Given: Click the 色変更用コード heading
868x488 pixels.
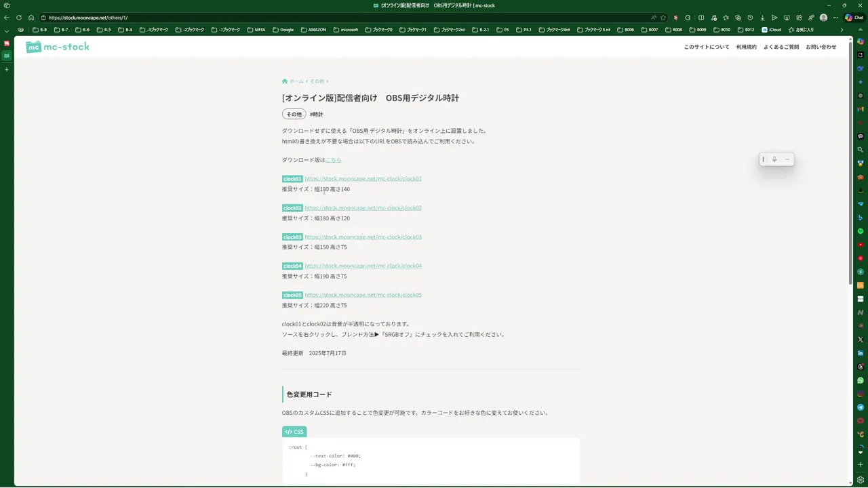Looking at the screenshot, I should pos(309,394).
